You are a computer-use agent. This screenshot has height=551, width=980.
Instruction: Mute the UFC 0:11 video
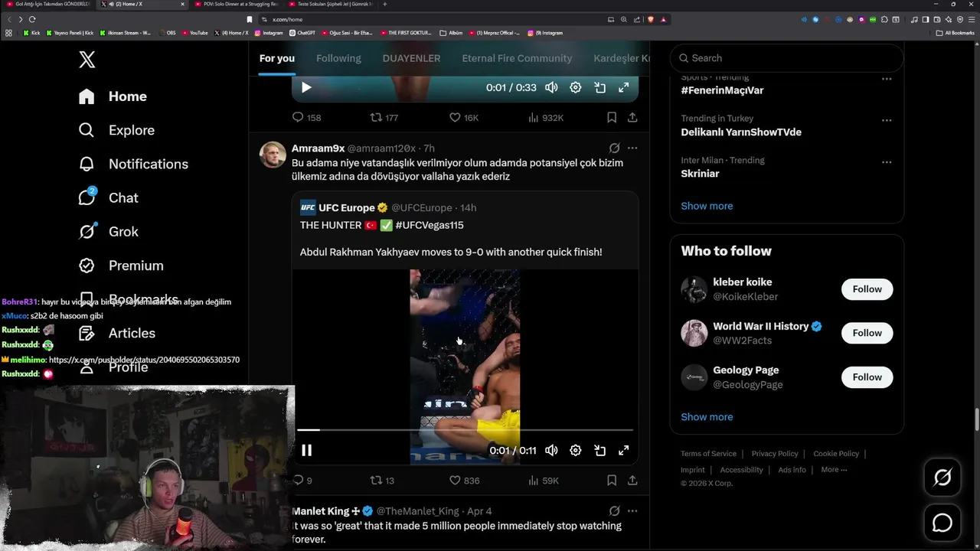click(x=551, y=450)
